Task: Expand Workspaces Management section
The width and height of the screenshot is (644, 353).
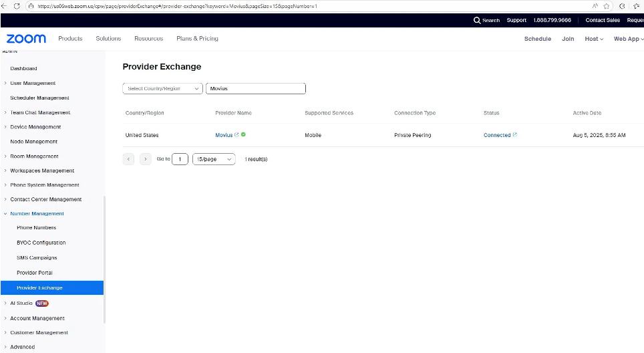Action: [5, 170]
